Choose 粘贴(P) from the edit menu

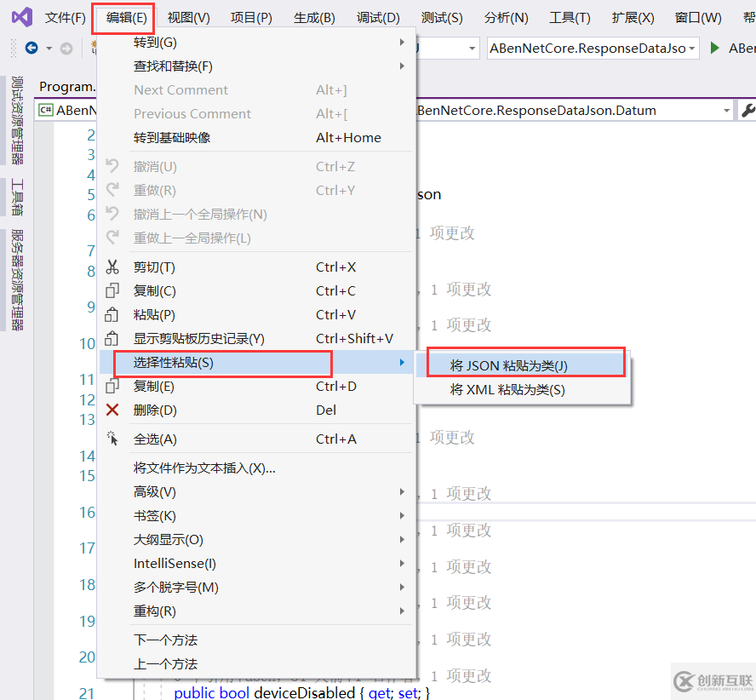[256, 314]
